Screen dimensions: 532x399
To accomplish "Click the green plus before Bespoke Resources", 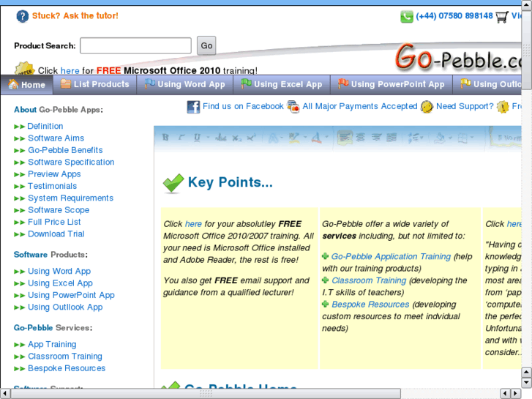I will (325, 304).
